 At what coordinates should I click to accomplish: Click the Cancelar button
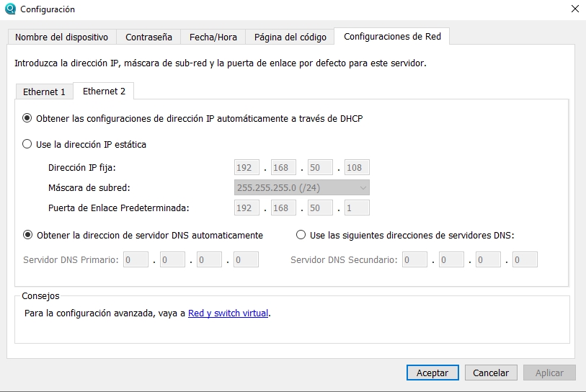pos(491,373)
